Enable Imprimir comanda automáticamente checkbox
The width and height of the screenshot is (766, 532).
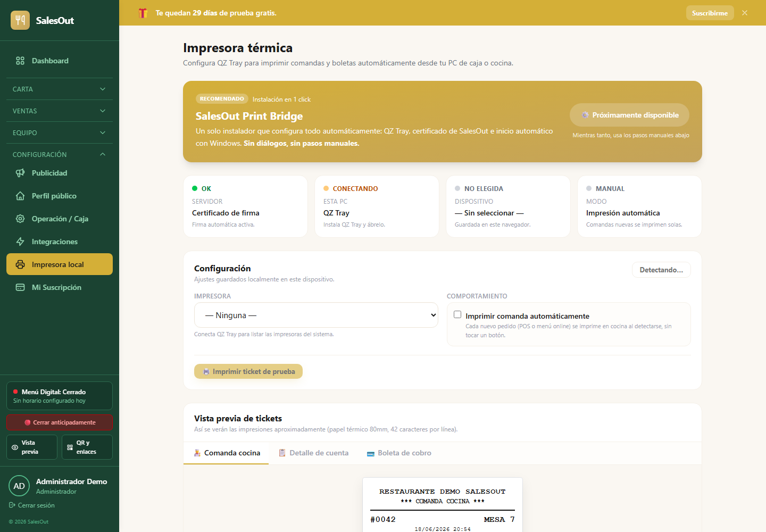coord(457,314)
